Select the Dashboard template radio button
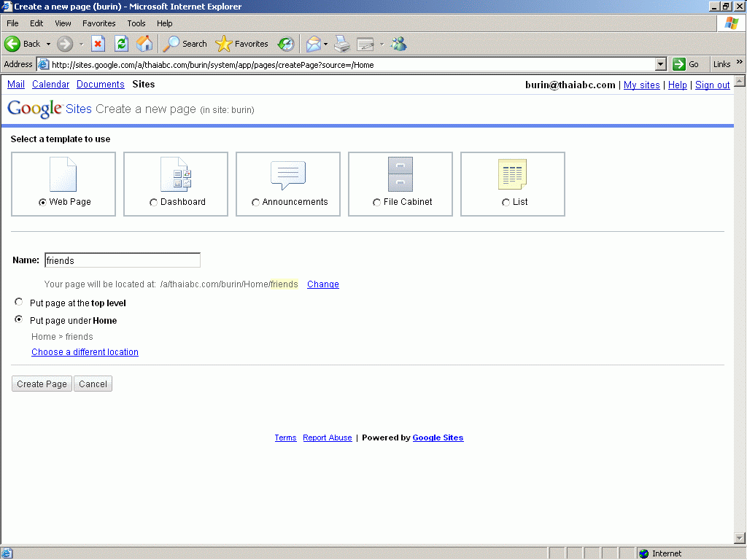This screenshot has height=560, width=747. point(153,203)
